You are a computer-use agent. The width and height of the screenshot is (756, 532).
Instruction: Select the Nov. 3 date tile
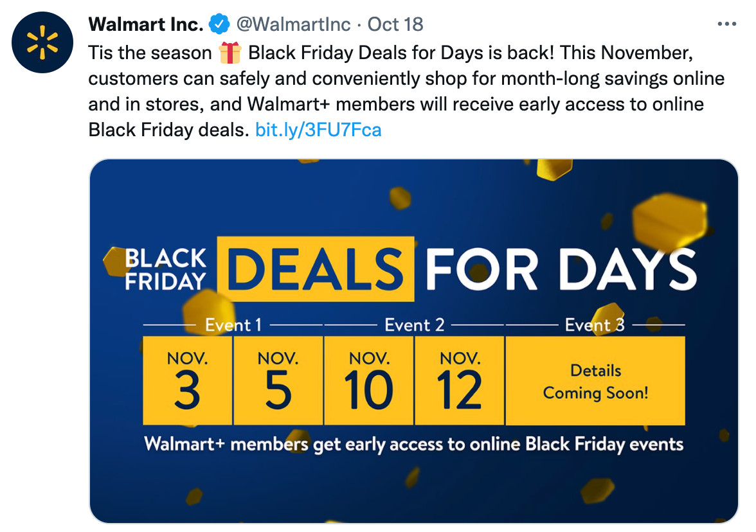tap(187, 380)
